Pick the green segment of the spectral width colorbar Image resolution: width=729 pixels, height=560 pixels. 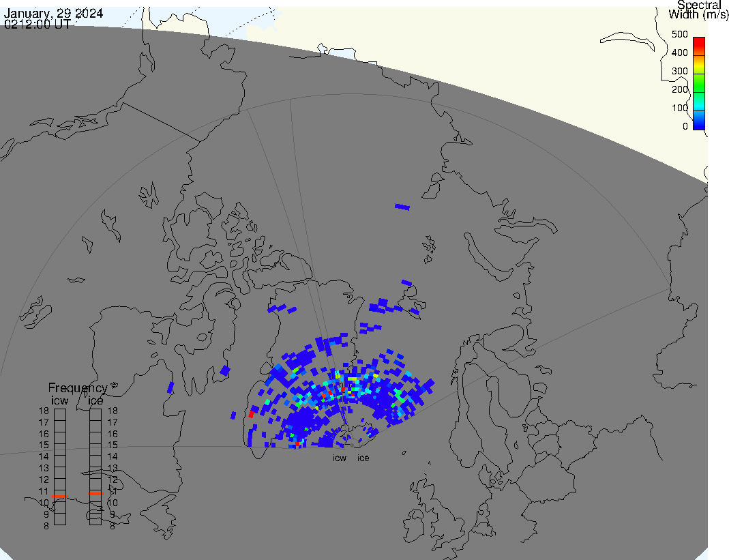pos(699,83)
